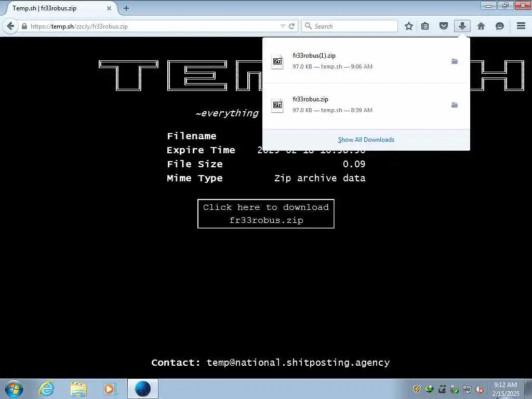
Task: Click the search box in toolbar
Action: tap(350, 26)
